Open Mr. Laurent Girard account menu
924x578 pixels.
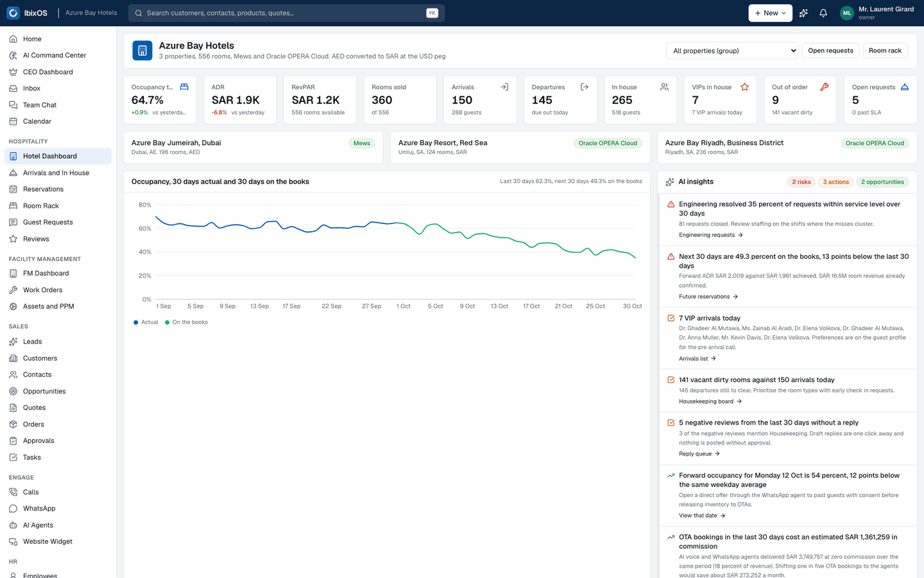tap(877, 13)
